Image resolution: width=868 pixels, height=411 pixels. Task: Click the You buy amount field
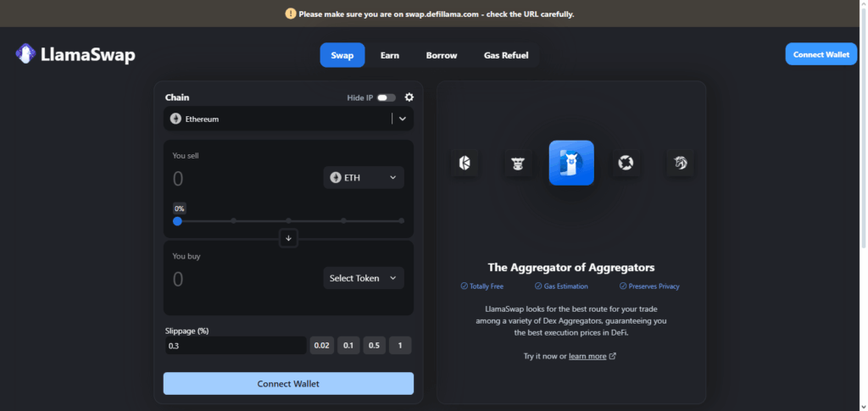pos(245,279)
